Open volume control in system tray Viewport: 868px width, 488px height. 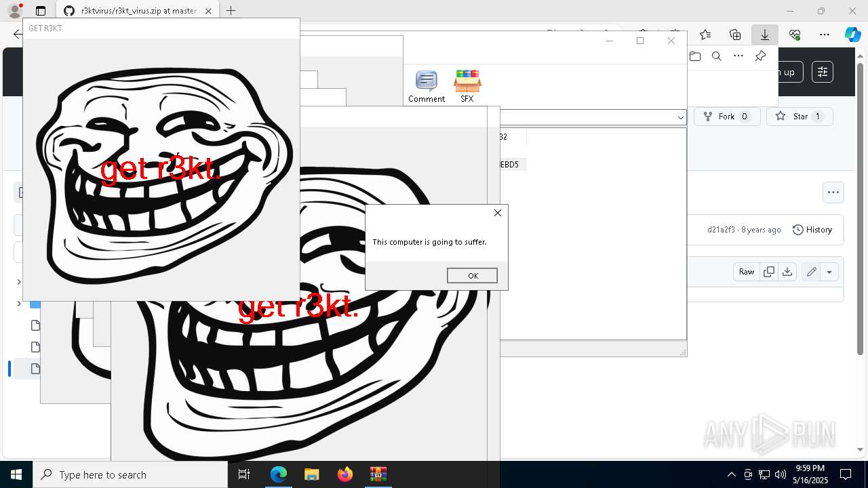[780, 474]
